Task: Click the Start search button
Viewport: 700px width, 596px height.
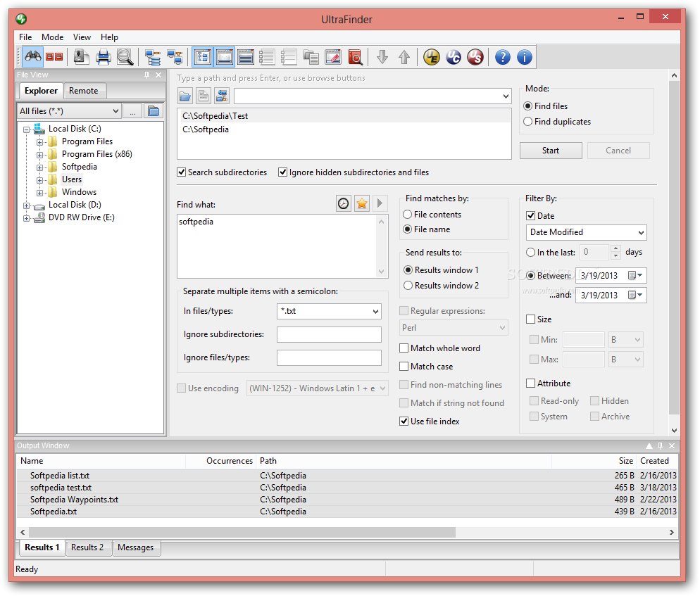Action: click(551, 151)
